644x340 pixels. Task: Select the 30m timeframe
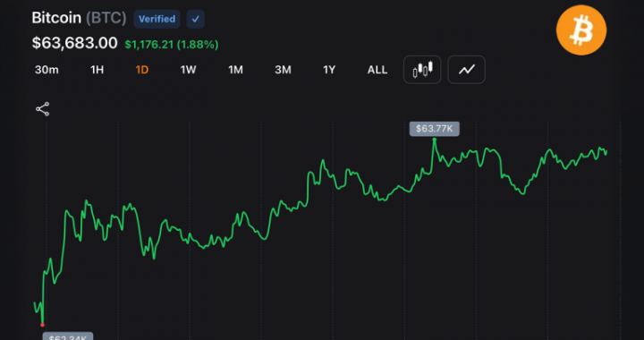coord(47,70)
